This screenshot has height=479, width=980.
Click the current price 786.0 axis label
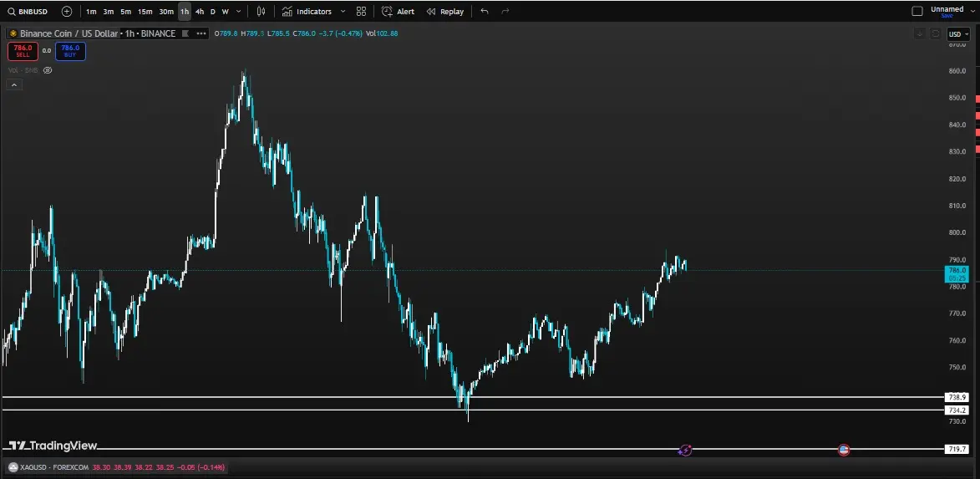click(x=957, y=274)
